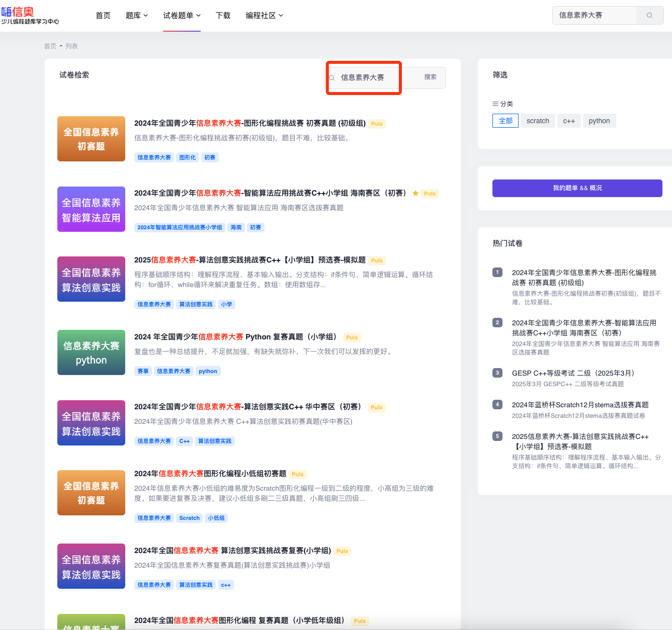
Task: Click the 图形化 tag under first paper
Action: pos(188,157)
